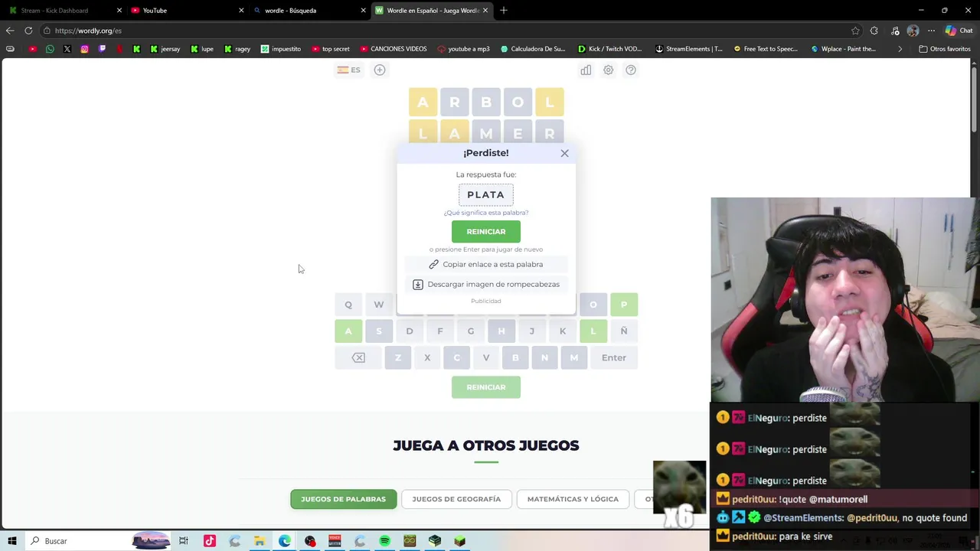Open the 'StreamElements' bookmark
The height and width of the screenshot is (551, 980).
tap(688, 49)
